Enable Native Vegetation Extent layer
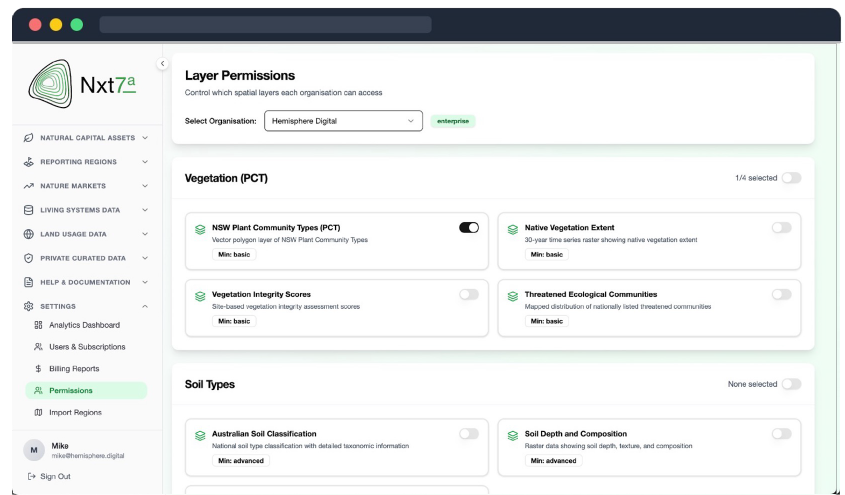Image resolution: width=845 pixels, height=495 pixels. click(x=781, y=227)
